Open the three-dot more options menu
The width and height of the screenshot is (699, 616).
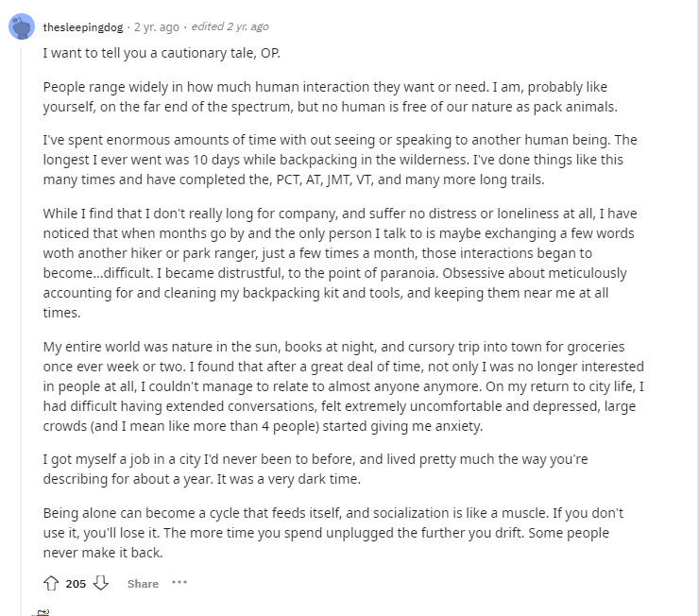pos(179,583)
